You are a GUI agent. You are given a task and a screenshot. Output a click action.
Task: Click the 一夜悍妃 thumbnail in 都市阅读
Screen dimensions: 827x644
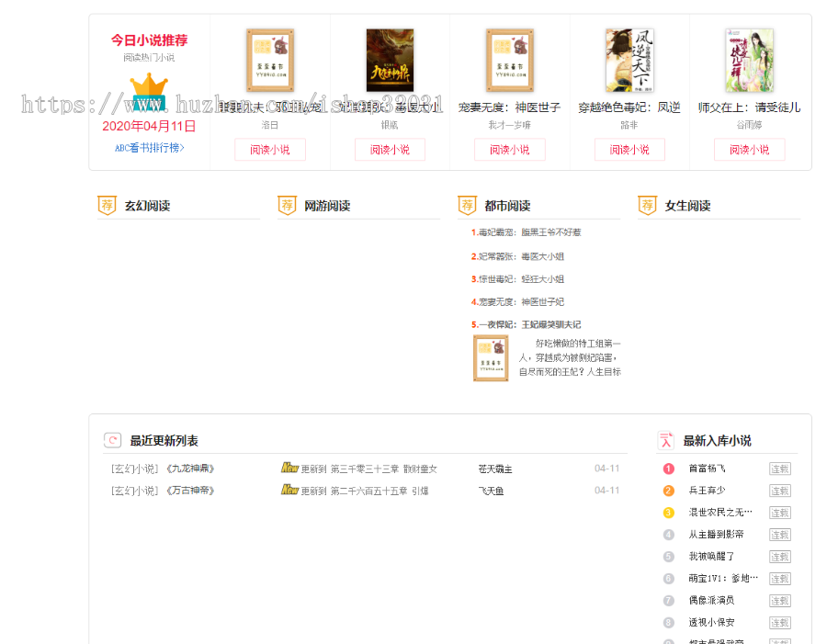(x=490, y=356)
